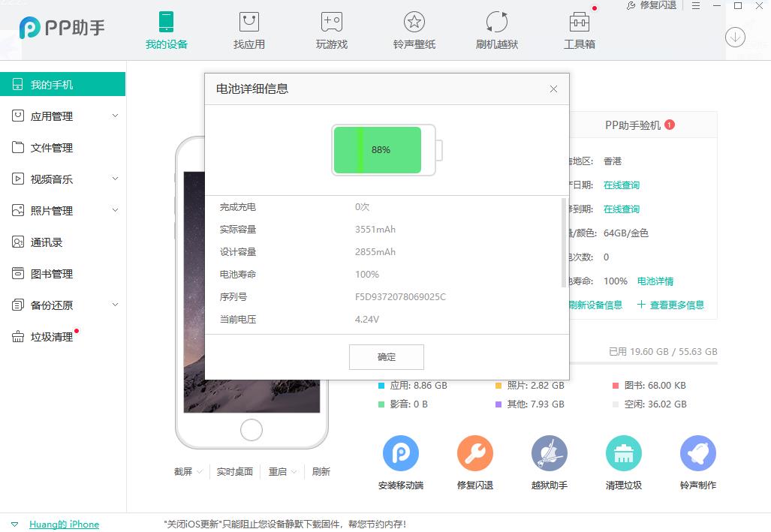The image size is (771, 532).
Task: Click the red notification badge on PP助手验机
Action: coord(669,125)
